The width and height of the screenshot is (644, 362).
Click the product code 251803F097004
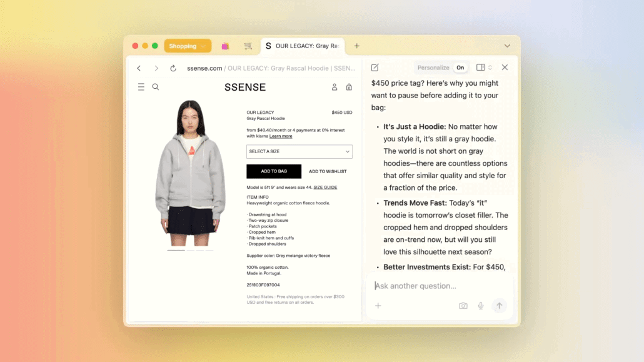click(x=263, y=284)
